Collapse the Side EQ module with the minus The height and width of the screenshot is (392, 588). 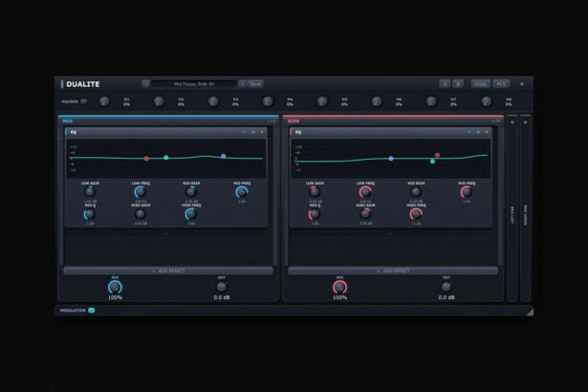(x=469, y=132)
